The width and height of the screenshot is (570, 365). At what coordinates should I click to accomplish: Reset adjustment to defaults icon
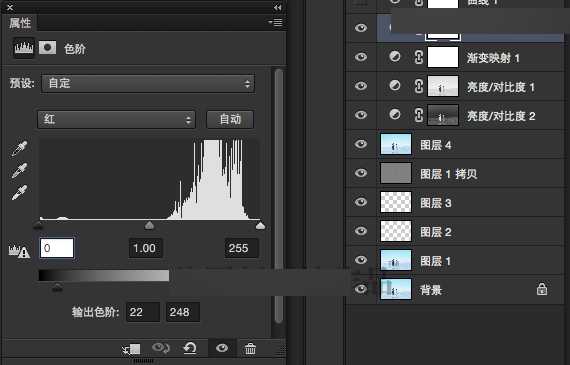point(190,348)
